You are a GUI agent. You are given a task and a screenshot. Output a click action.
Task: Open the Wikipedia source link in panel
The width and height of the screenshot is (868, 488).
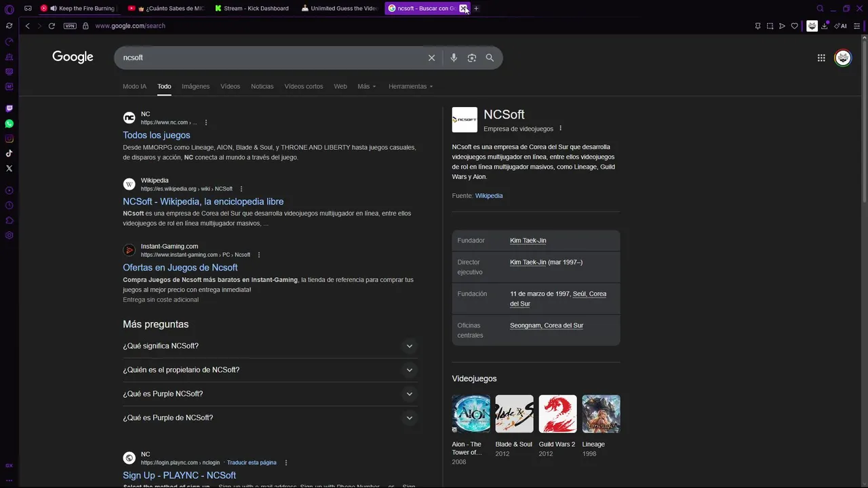click(x=489, y=196)
